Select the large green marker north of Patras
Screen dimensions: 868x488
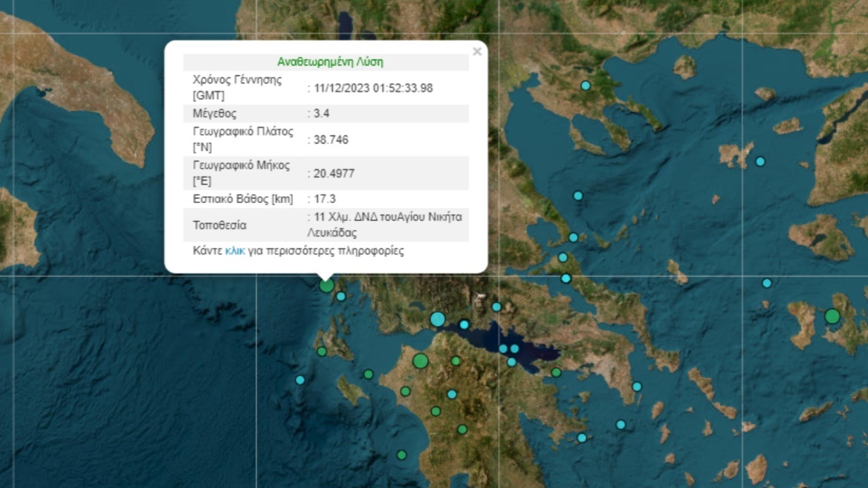click(x=421, y=361)
